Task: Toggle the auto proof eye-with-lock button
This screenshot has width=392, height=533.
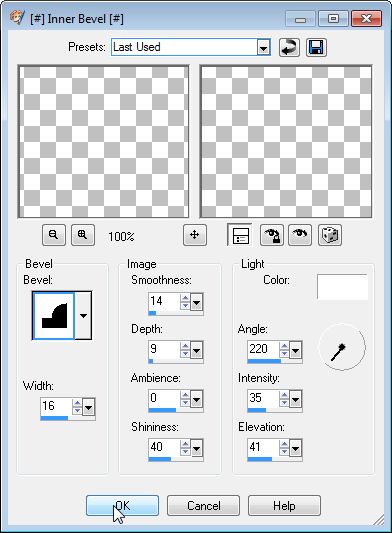Action: pyautogui.click(x=272, y=235)
